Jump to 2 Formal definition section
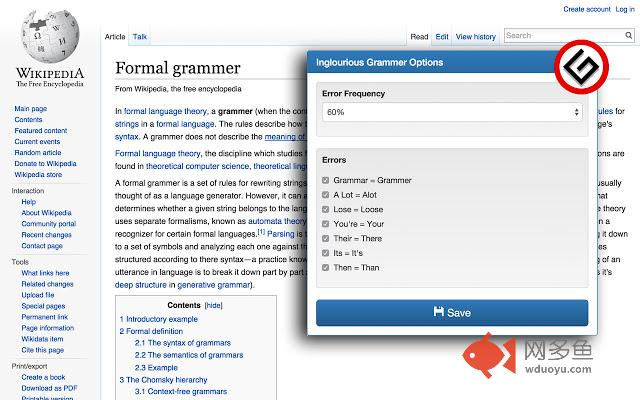 tap(151, 331)
